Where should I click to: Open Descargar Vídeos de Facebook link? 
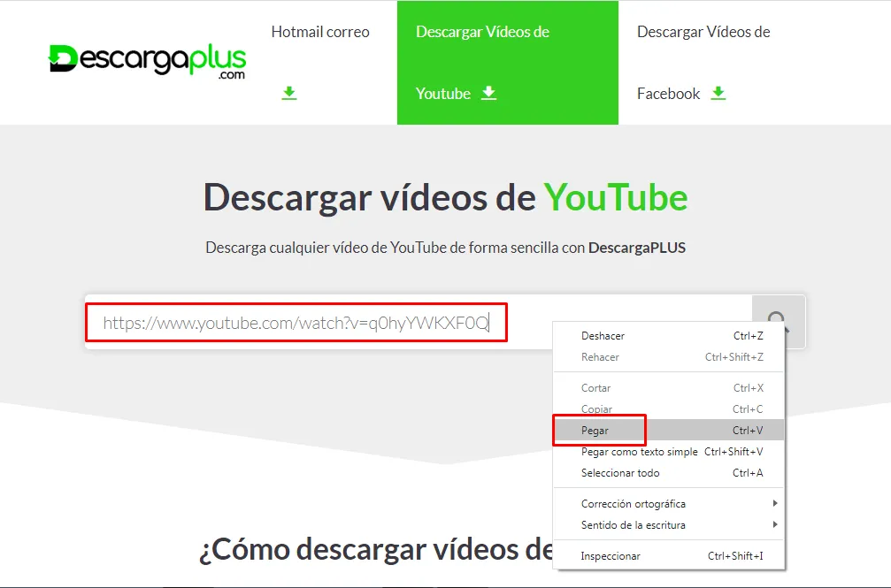point(703,63)
